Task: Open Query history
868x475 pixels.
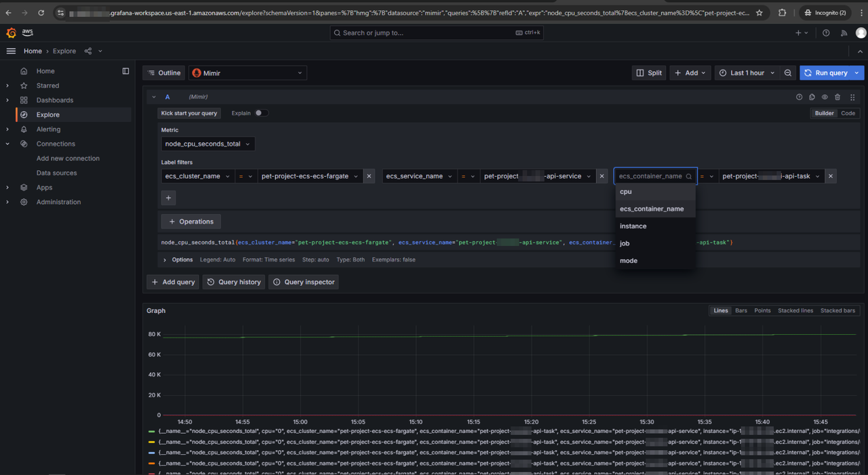Action: point(234,282)
